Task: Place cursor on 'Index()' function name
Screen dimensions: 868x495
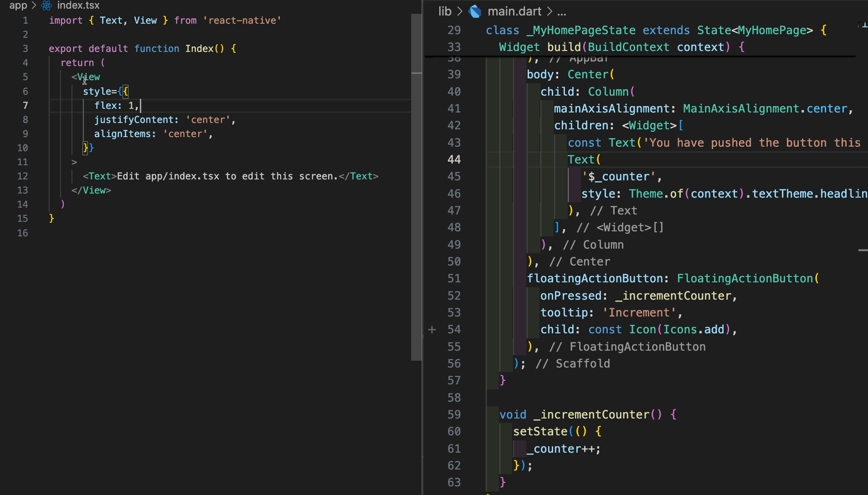Action: (205, 49)
